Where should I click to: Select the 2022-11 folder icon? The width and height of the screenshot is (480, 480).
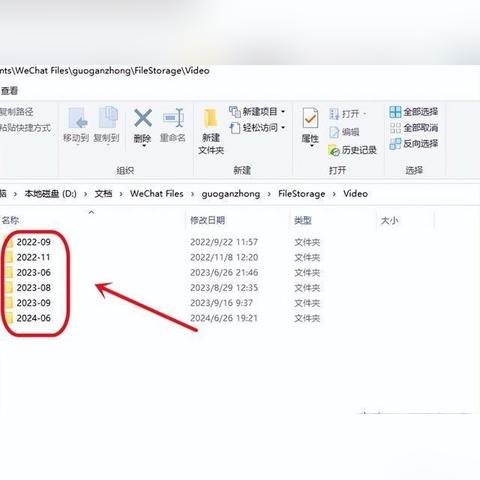coord(9,257)
